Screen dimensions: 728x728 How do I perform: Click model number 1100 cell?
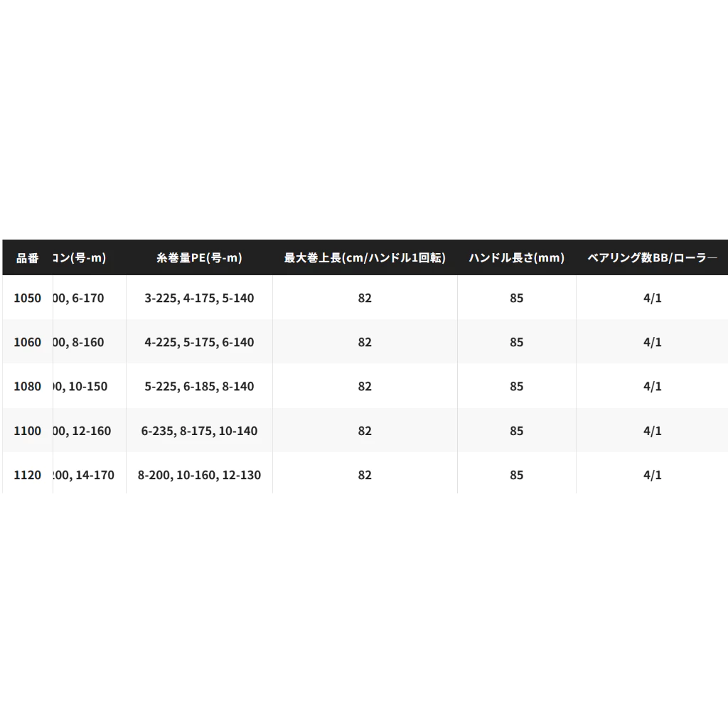(27, 431)
